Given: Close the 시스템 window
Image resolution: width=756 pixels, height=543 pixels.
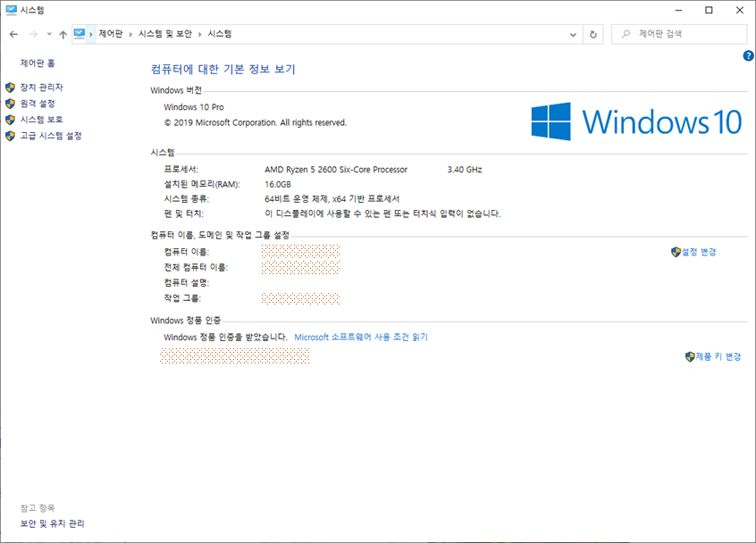Looking at the screenshot, I should (x=740, y=10).
